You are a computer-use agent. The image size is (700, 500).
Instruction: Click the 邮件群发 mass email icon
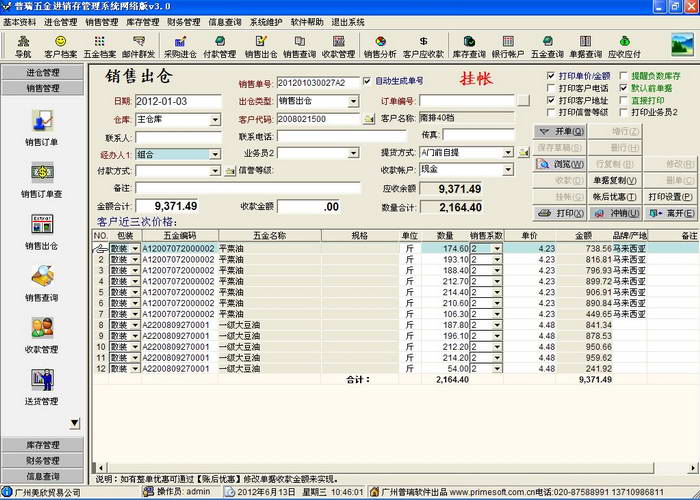[x=139, y=46]
